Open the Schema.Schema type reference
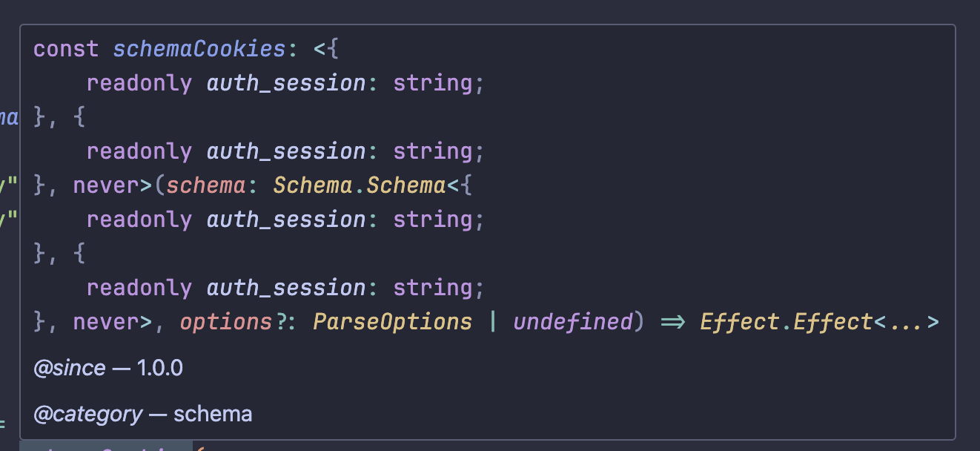980x451 pixels. point(359,185)
